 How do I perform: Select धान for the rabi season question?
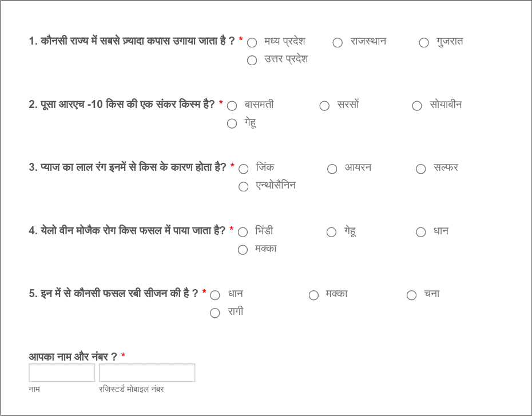[x=215, y=294]
